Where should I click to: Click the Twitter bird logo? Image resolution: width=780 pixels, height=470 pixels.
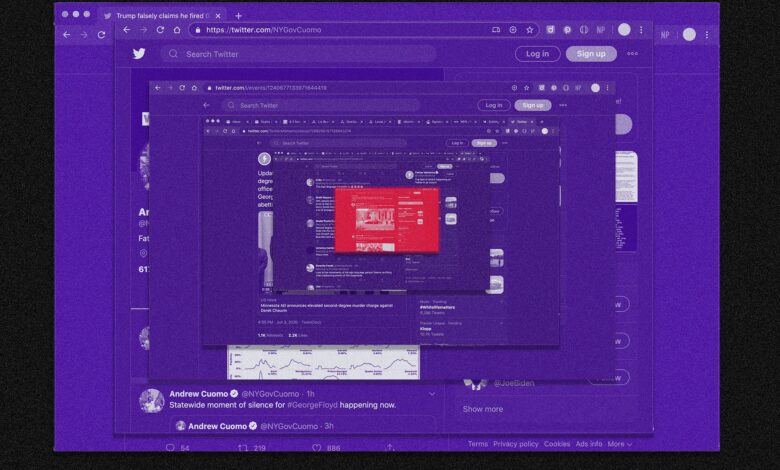pos(139,54)
